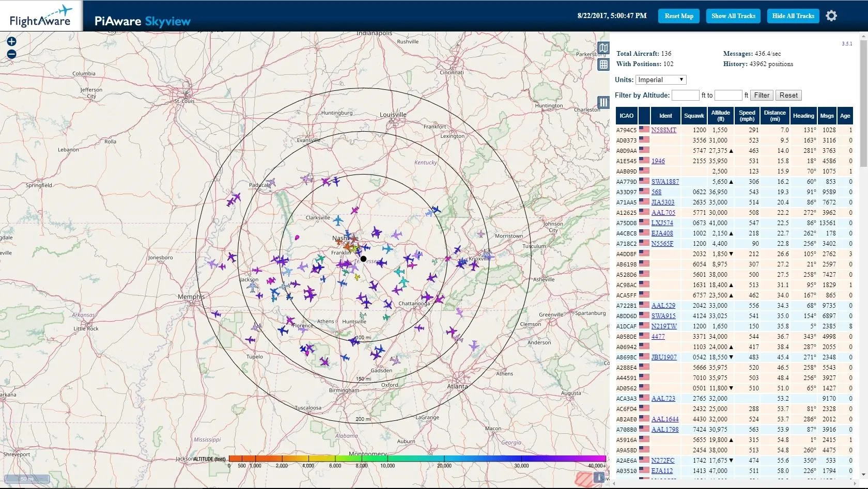
Task: Open the N588MT flight link
Action: [663, 130]
